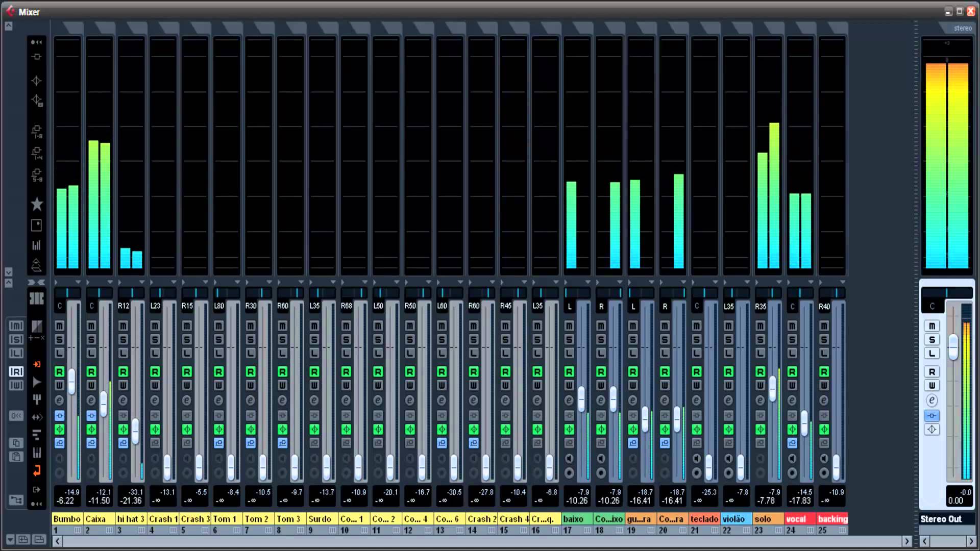Toggle ReWire channels double-arrow icon
Viewport: 980px width, 551px height.
click(37, 417)
